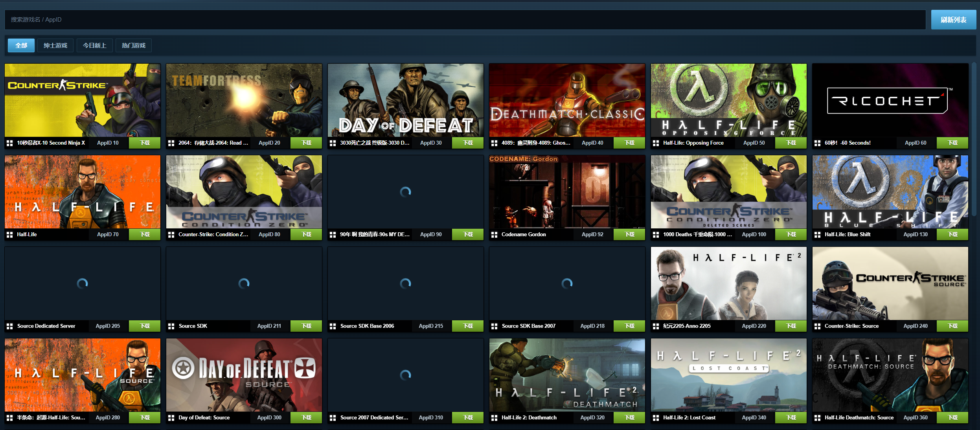
Task: Click the AppID 240 label
Action: (916, 326)
